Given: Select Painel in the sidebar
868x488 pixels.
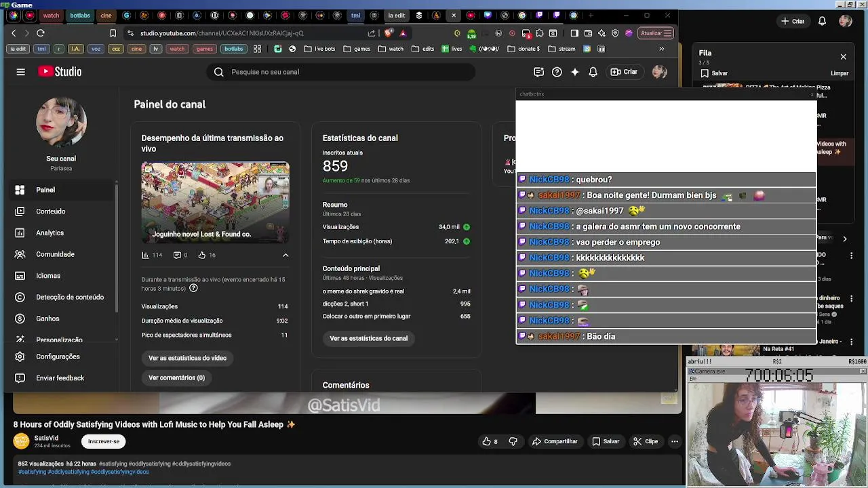Looking at the screenshot, I should [x=61, y=190].
